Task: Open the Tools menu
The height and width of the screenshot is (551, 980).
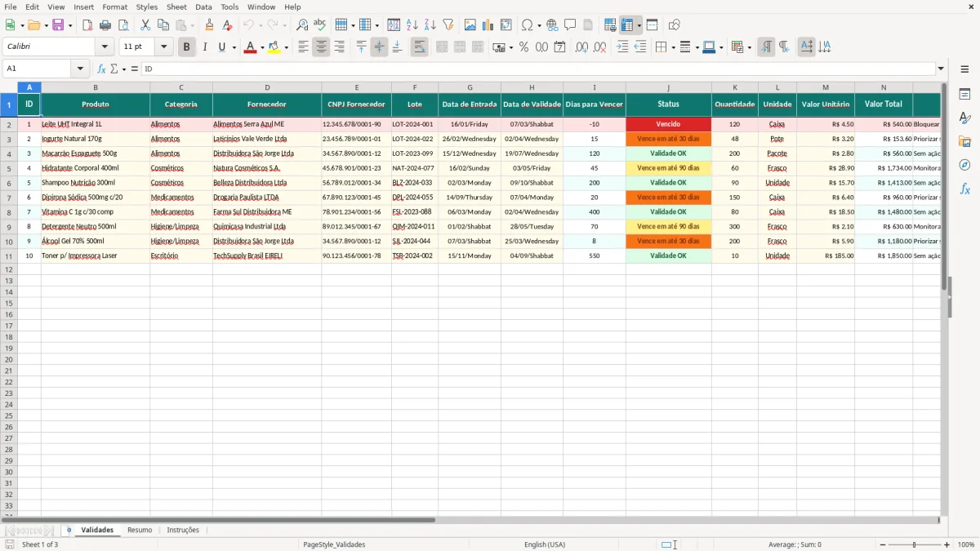Action: click(x=229, y=7)
